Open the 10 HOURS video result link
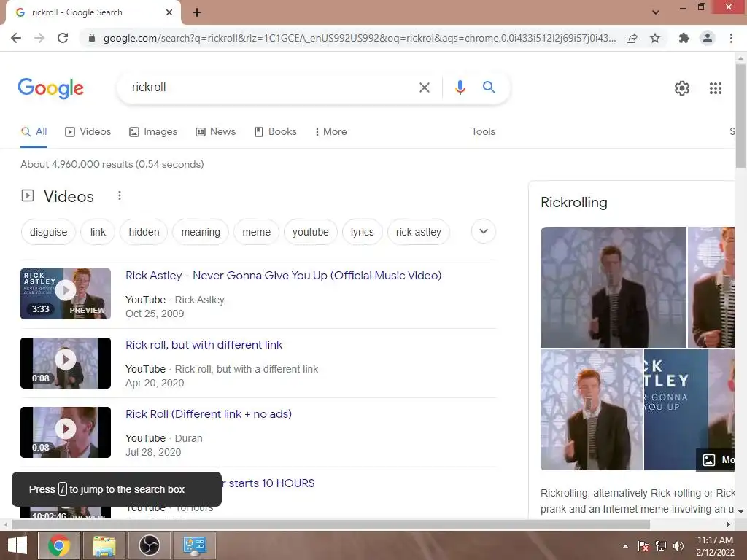 tap(268, 483)
